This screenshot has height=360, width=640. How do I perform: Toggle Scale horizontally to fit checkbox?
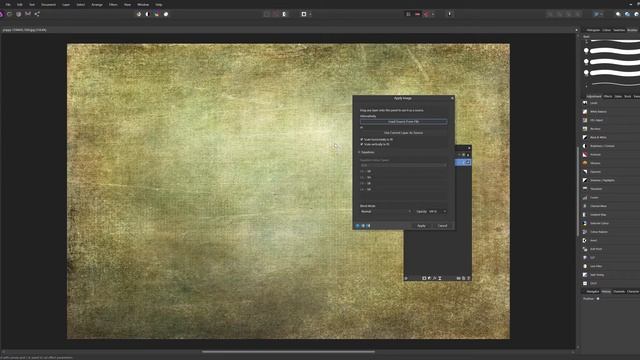(x=362, y=140)
